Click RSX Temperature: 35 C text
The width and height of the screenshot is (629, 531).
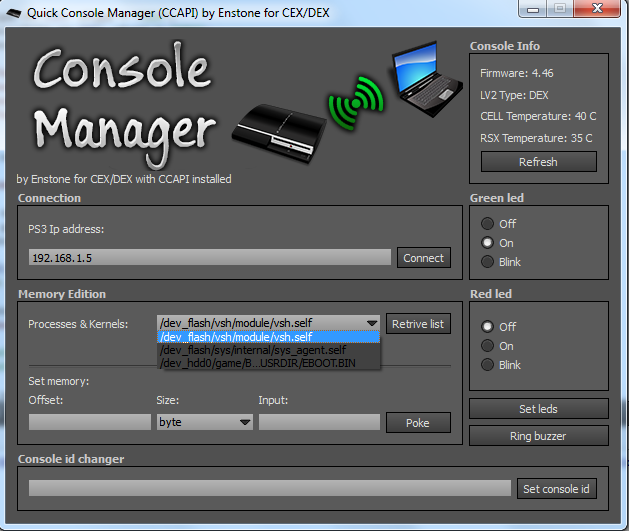pyautogui.click(x=536, y=138)
